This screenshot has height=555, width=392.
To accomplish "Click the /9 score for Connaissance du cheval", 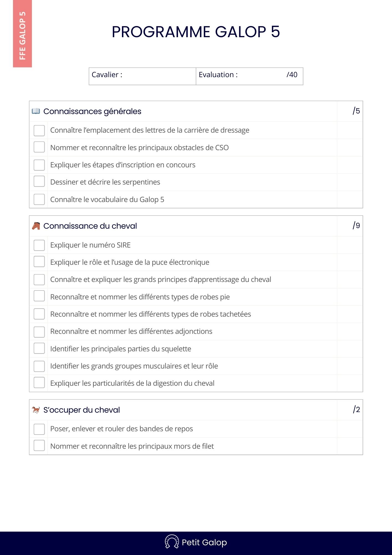I will point(356,226).
